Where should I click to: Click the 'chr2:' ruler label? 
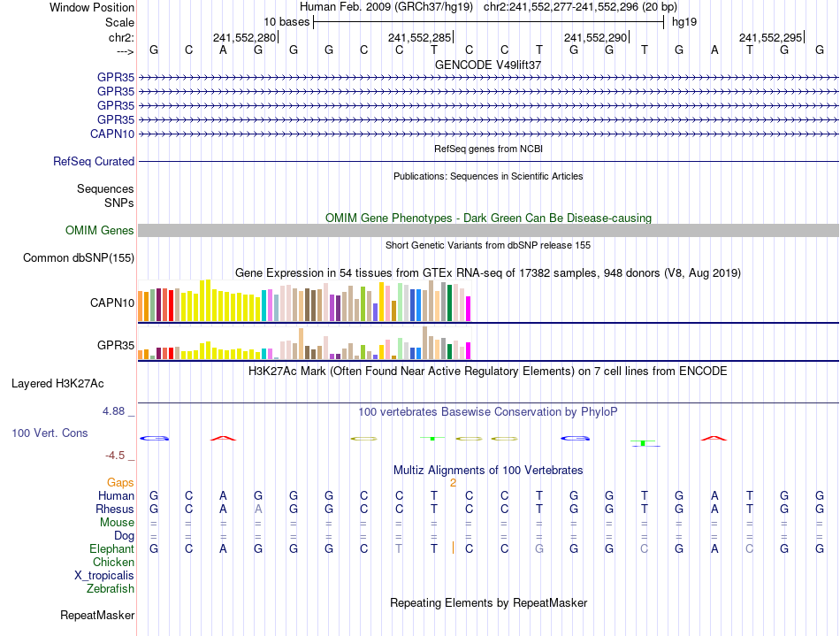(x=121, y=37)
